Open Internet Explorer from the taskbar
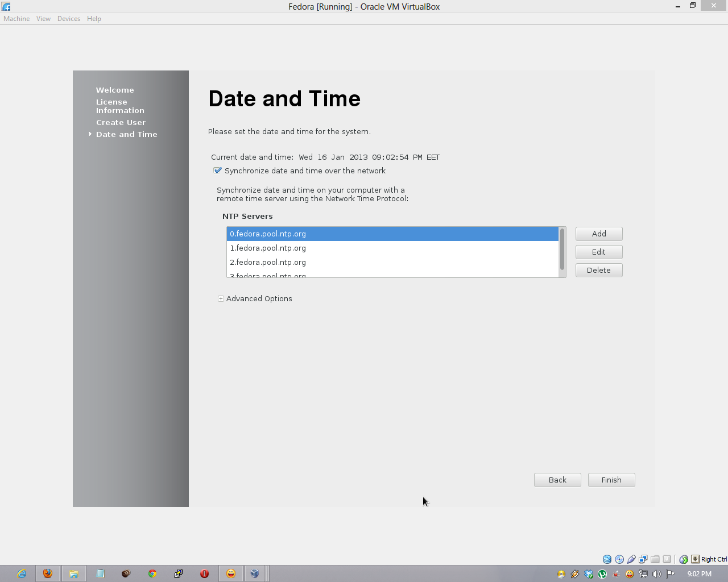This screenshot has width=728, height=582. (x=22, y=573)
